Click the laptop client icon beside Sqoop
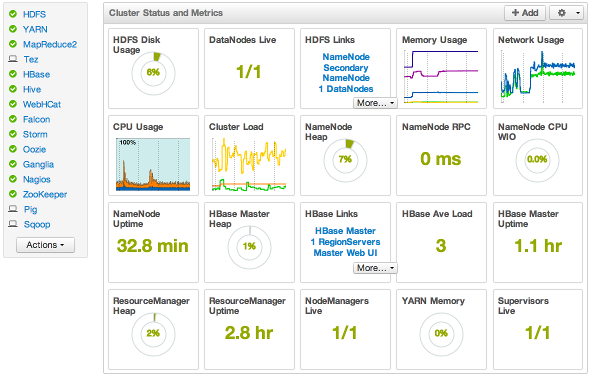 13,224
